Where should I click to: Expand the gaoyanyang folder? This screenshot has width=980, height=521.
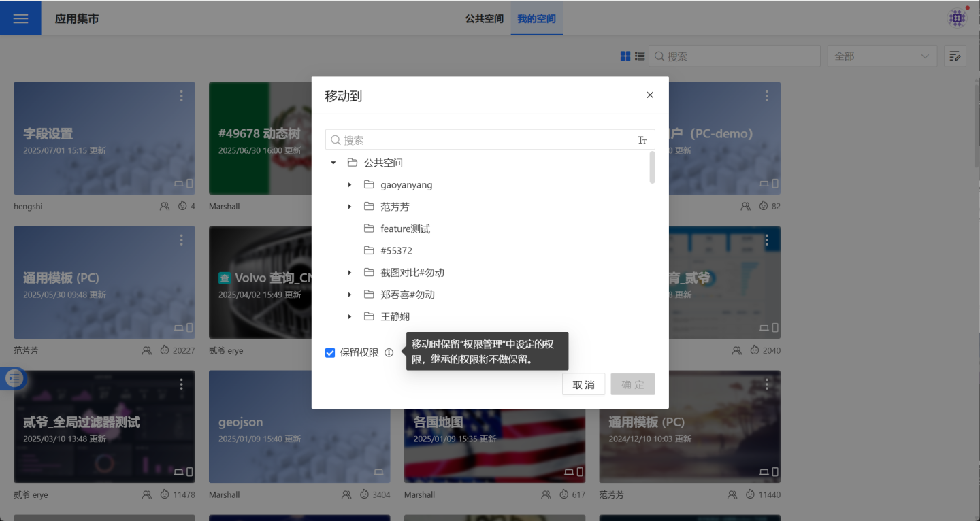tap(350, 185)
